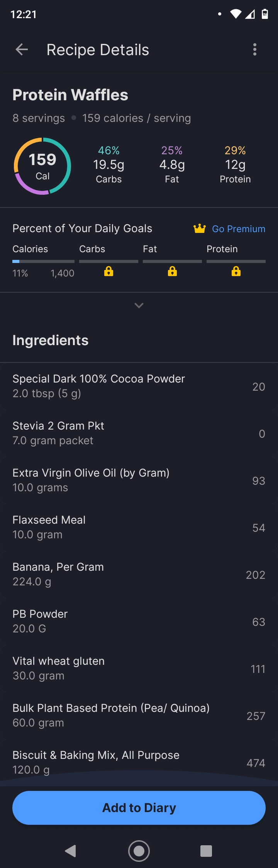Viewport: 278px width, 868px height.
Task: Open the Extra Virgin Olive Oil ingredient
Action: click(x=139, y=480)
